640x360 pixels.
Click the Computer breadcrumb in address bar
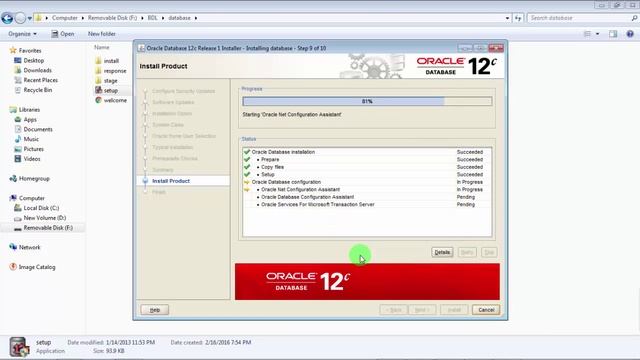tap(64, 18)
